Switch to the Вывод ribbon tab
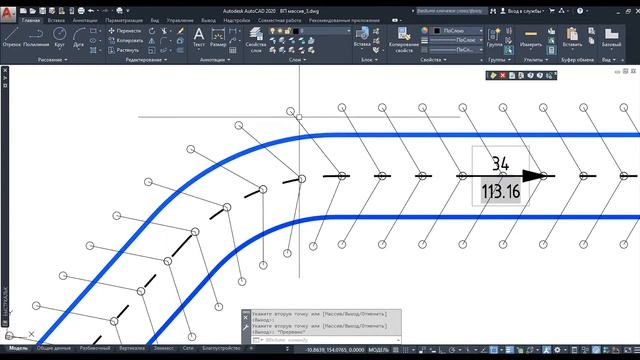 click(208, 20)
